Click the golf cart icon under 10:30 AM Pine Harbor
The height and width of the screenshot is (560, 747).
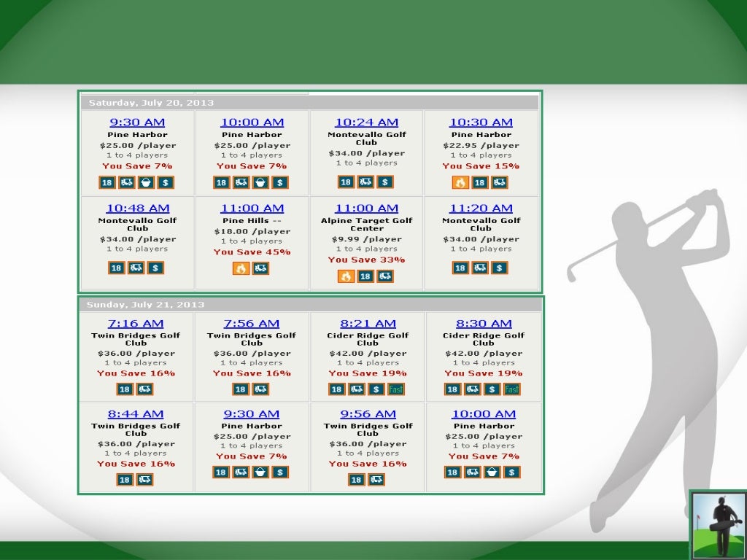[499, 182]
